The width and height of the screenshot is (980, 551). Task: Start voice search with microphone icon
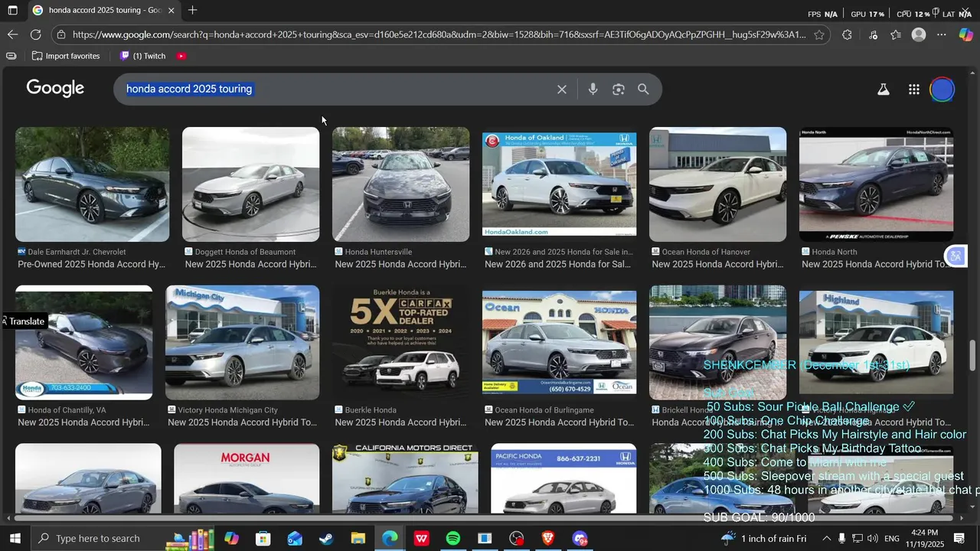[593, 90]
